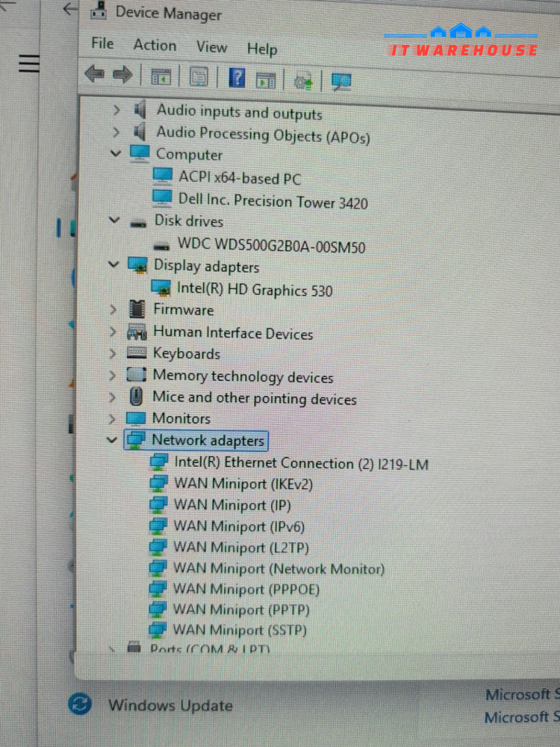This screenshot has height=747, width=560.
Task: Select the Network adapters label
Action: 208,440
